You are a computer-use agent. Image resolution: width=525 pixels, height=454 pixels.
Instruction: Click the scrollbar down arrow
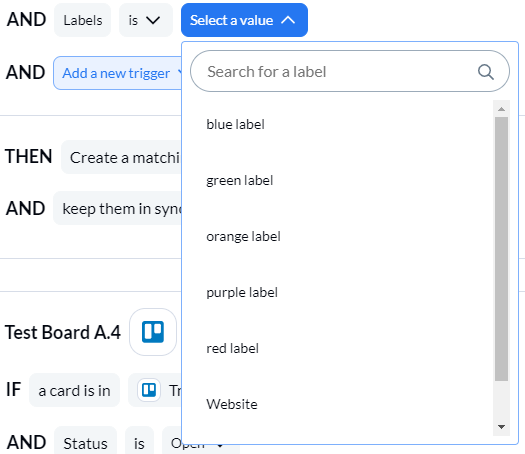(x=501, y=427)
